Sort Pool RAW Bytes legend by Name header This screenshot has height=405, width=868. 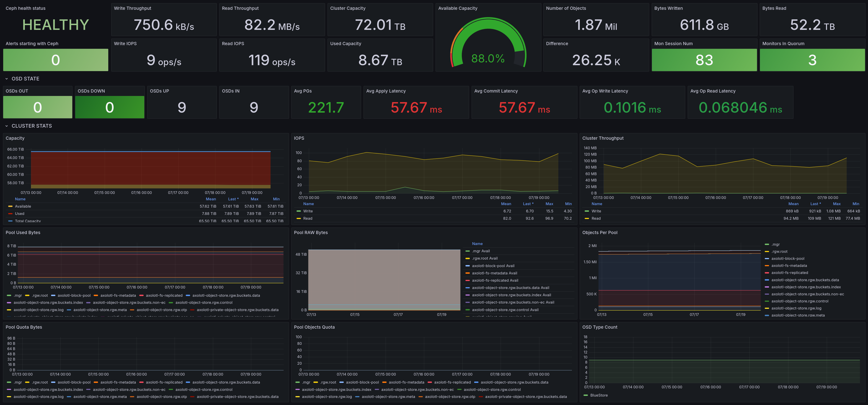(x=477, y=244)
